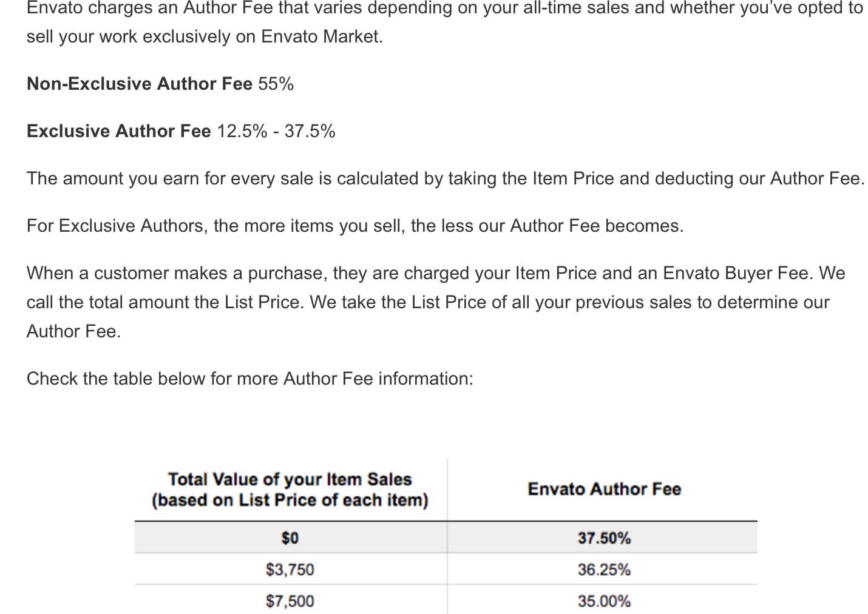Click the sentence starting "For Exclusive Authors"
This screenshot has height=614, width=868.
pyautogui.click(x=355, y=226)
